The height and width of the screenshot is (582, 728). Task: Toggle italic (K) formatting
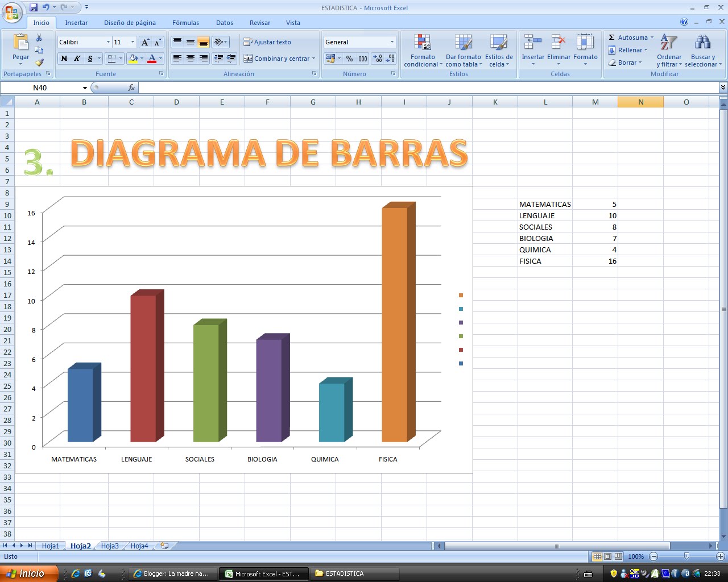point(77,59)
